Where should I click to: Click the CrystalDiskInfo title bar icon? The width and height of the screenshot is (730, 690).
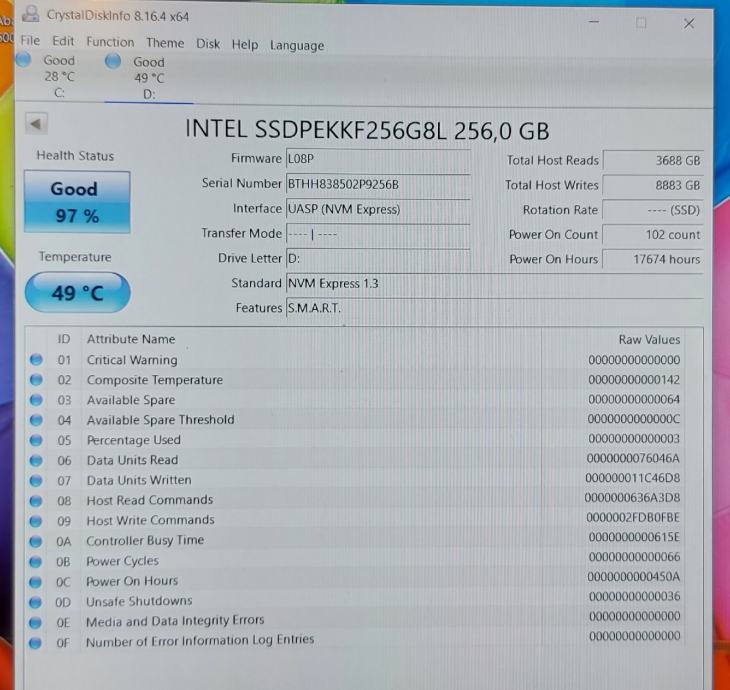pyautogui.click(x=31, y=14)
